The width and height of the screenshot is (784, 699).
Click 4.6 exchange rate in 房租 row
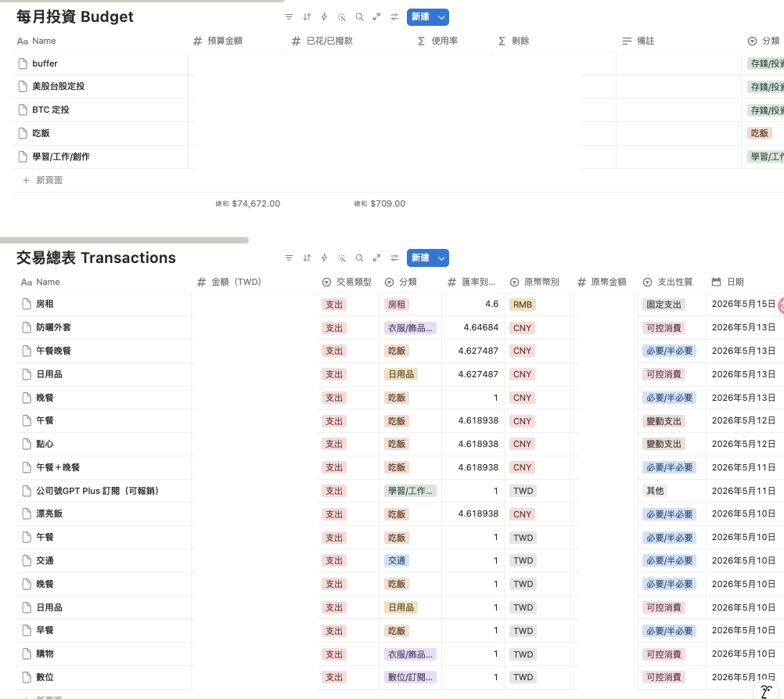492,304
